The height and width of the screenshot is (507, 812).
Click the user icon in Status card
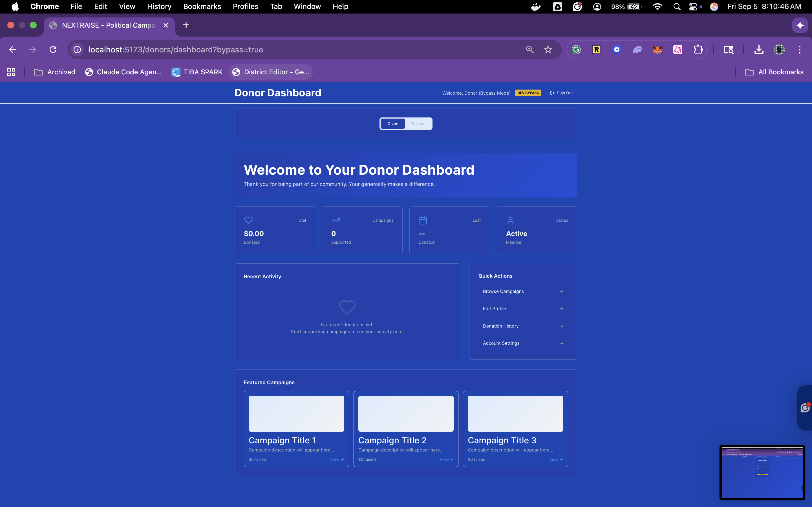(510, 220)
